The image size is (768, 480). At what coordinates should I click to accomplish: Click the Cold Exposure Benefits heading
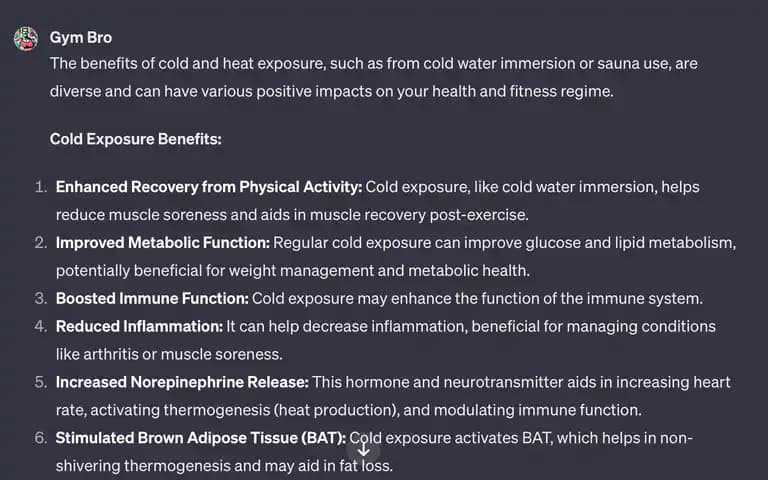pyautogui.click(x=136, y=139)
